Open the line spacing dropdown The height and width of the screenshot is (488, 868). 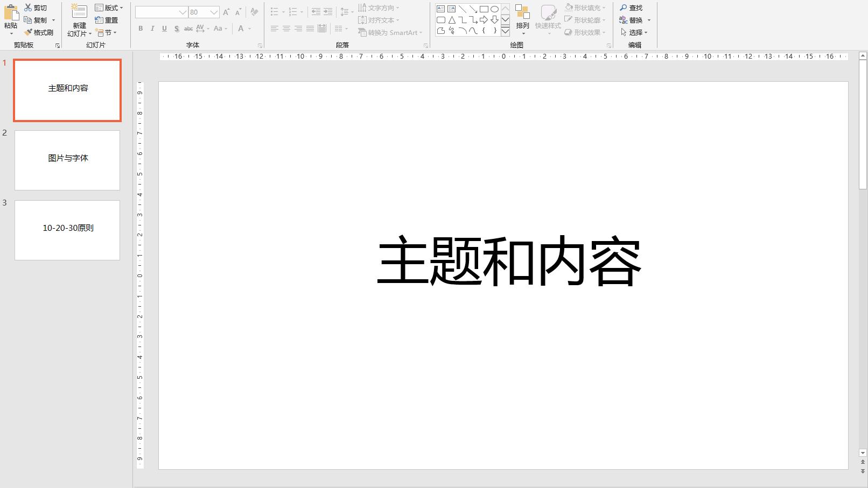pos(345,11)
